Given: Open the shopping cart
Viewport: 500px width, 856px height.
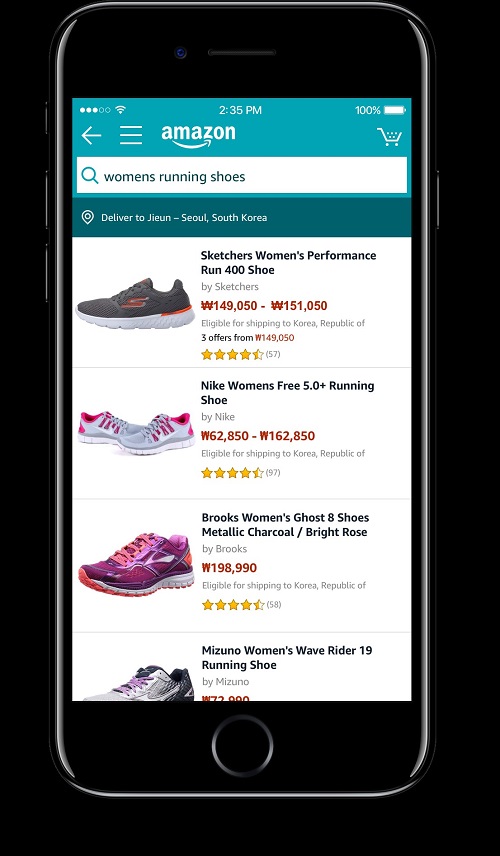Looking at the screenshot, I should pyautogui.click(x=389, y=137).
